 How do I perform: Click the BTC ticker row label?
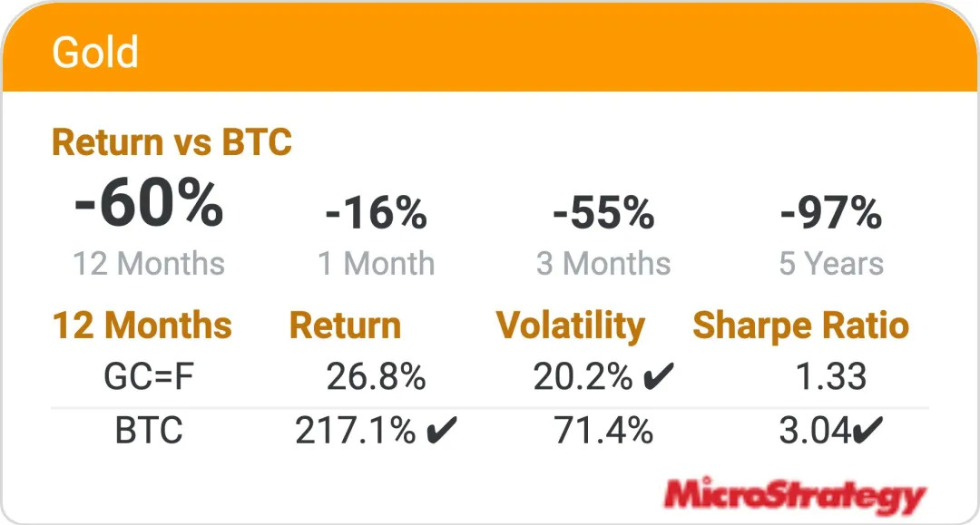(x=149, y=432)
